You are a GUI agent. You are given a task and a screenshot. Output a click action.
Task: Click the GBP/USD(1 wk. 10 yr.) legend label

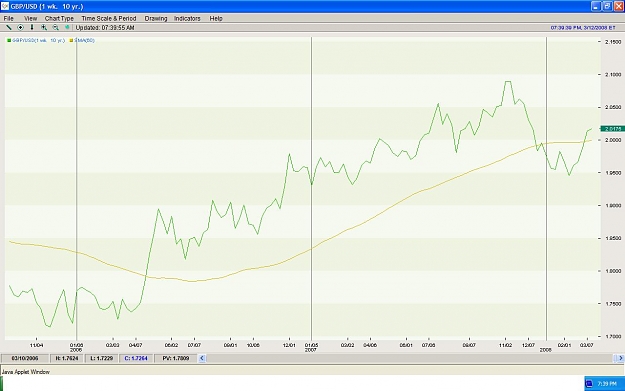pyautogui.click(x=38, y=40)
